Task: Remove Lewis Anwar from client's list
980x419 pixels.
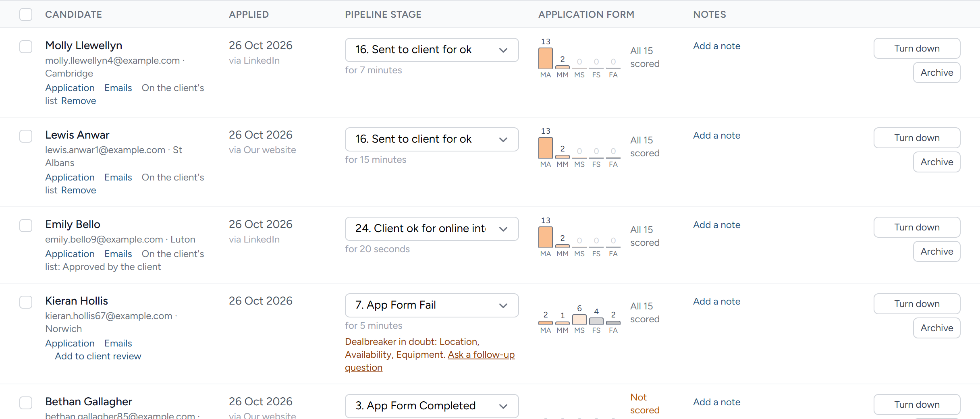Action: point(79,190)
